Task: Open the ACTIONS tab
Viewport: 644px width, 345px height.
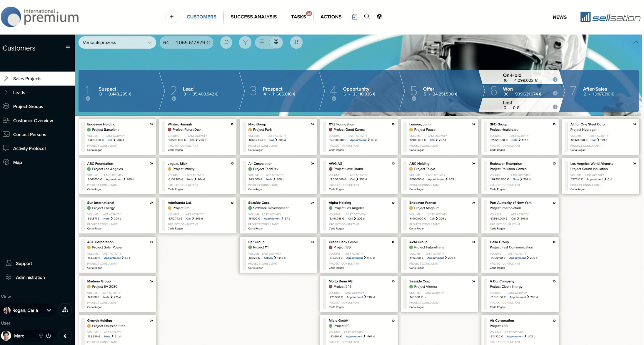Action: pos(331,17)
